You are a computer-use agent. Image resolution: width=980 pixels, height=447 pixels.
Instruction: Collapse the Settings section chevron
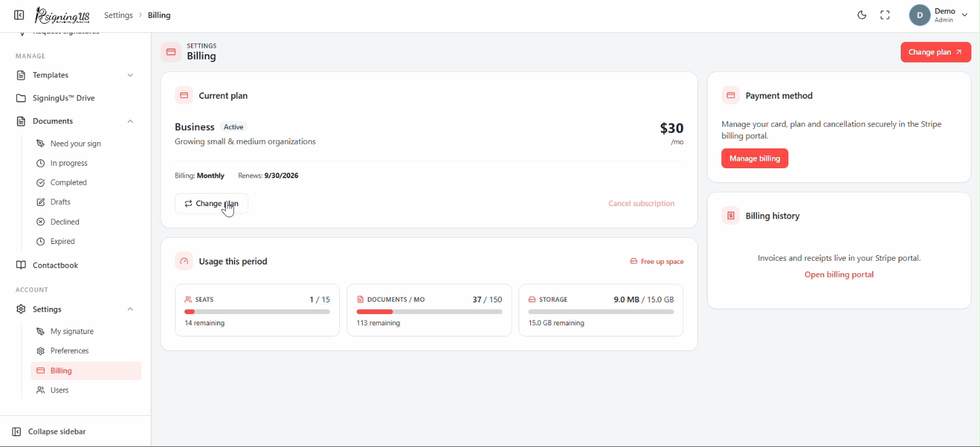(x=130, y=309)
